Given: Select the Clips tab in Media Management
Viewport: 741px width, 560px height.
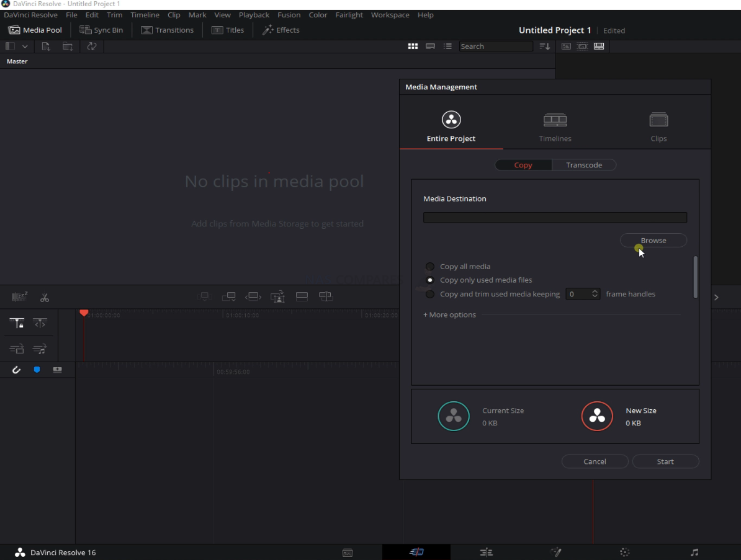Looking at the screenshot, I should 658,127.
